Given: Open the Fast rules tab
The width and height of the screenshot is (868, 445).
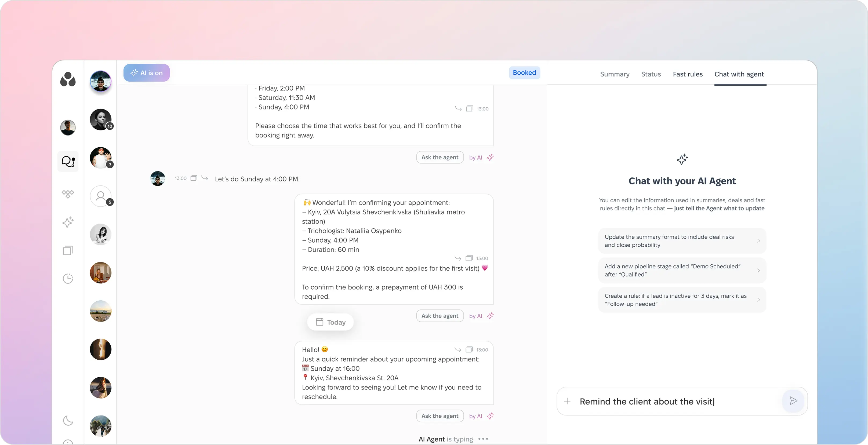Looking at the screenshot, I should click(x=688, y=74).
